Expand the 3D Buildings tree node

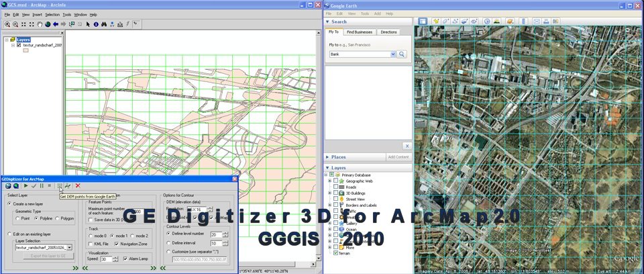click(x=329, y=193)
